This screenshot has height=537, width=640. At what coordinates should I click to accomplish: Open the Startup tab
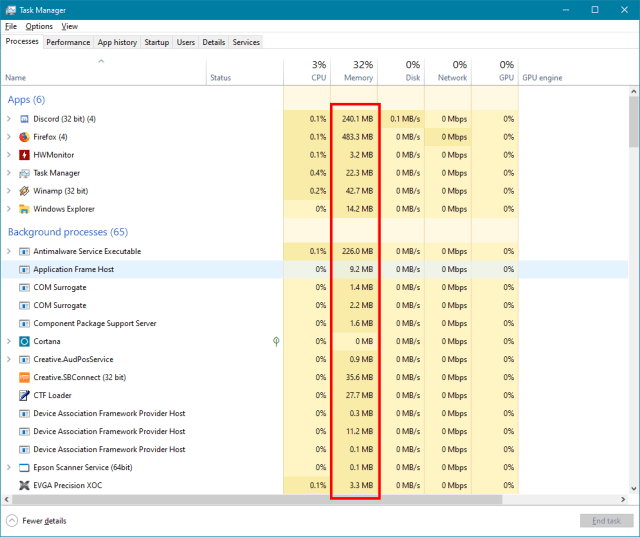[x=156, y=42]
